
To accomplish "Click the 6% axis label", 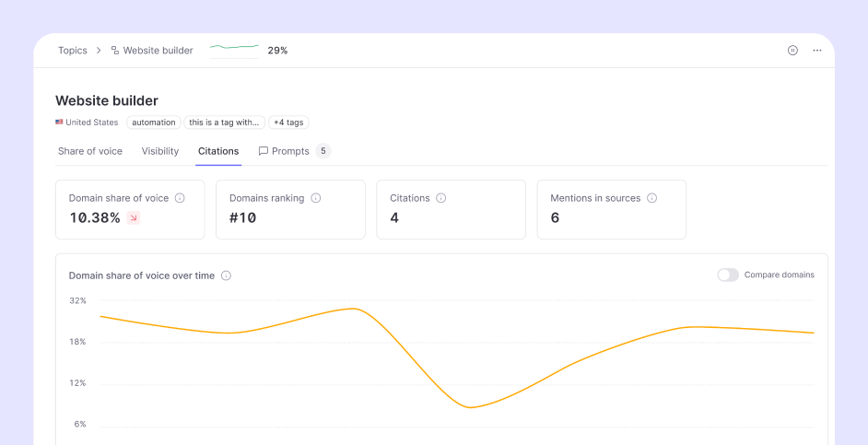I will (x=80, y=424).
